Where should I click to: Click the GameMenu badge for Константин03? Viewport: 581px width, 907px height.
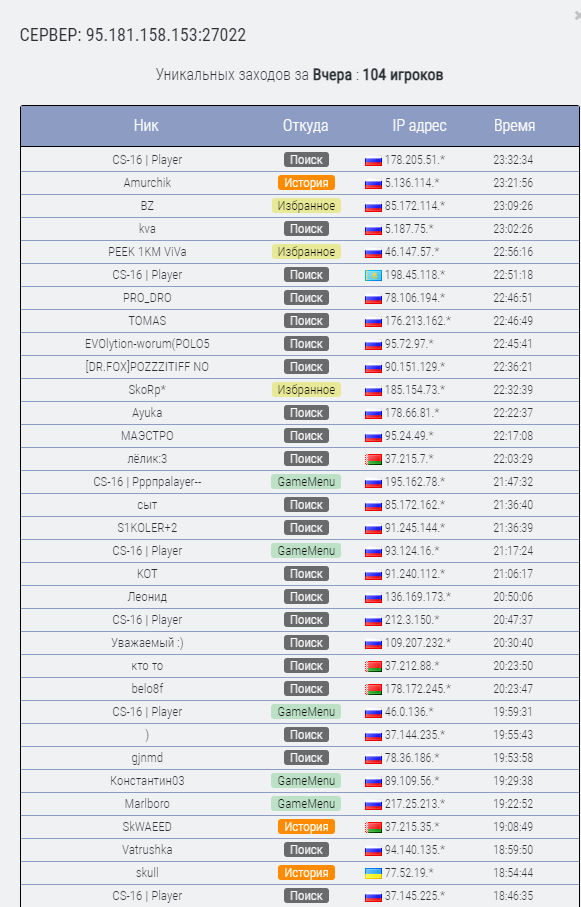306,781
